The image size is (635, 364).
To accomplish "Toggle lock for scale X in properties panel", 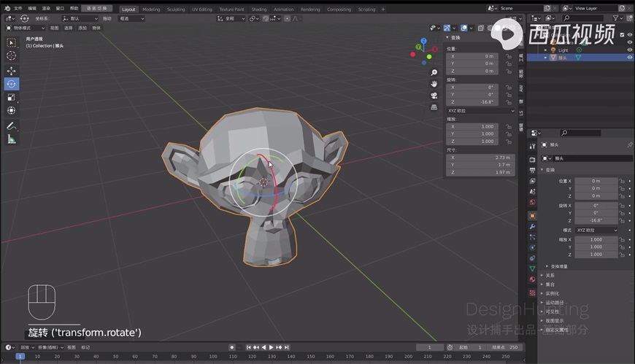I will tap(622, 240).
